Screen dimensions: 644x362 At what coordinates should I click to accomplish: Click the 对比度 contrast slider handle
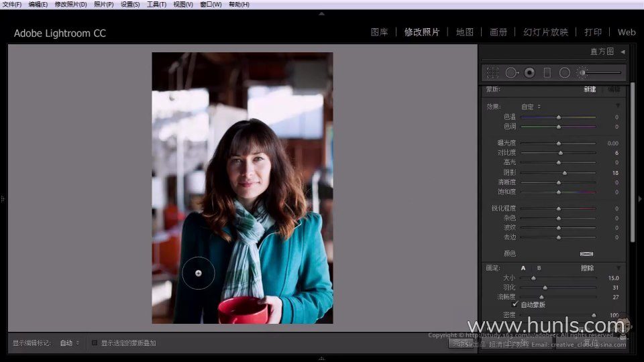click(x=561, y=153)
